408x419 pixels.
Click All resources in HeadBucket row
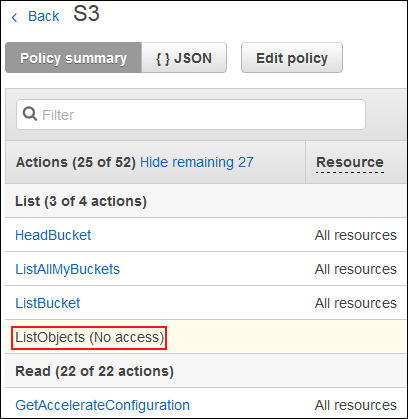point(356,235)
